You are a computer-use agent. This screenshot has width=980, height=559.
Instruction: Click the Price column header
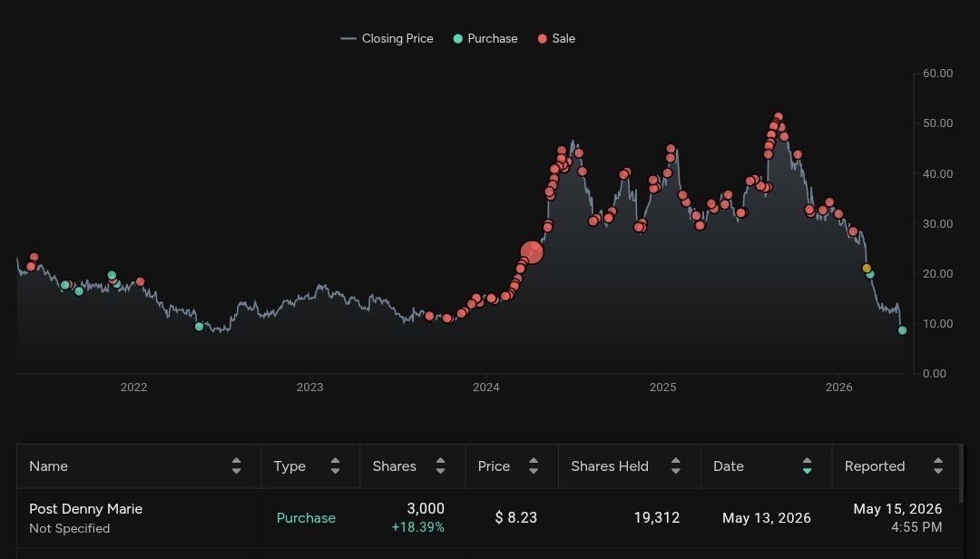tap(512, 466)
